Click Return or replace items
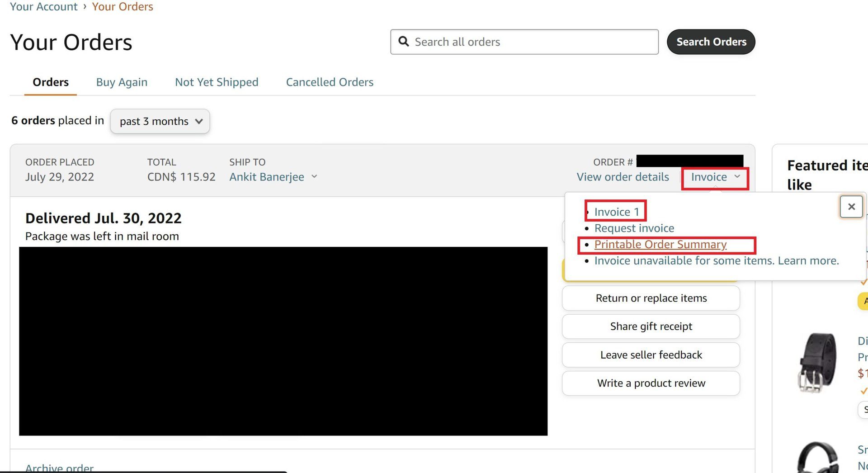The height and width of the screenshot is (473, 868). coord(651,298)
